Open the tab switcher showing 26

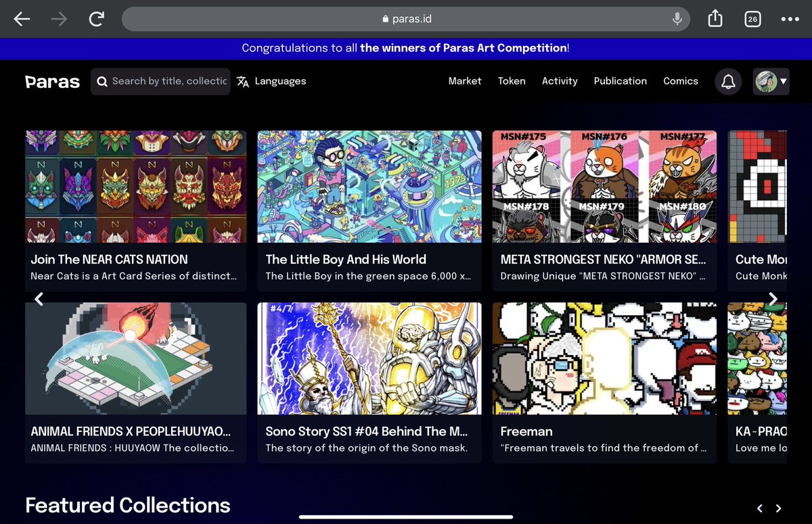(x=752, y=20)
